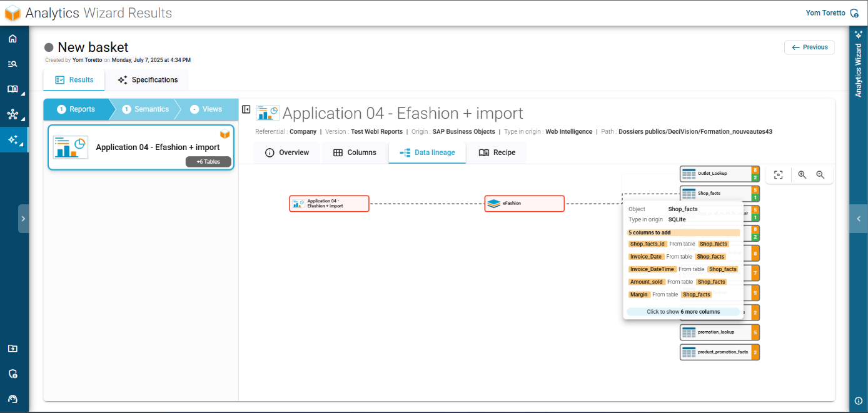Select the Application 04 report card
The height and width of the screenshot is (413, 868).
[x=141, y=147]
